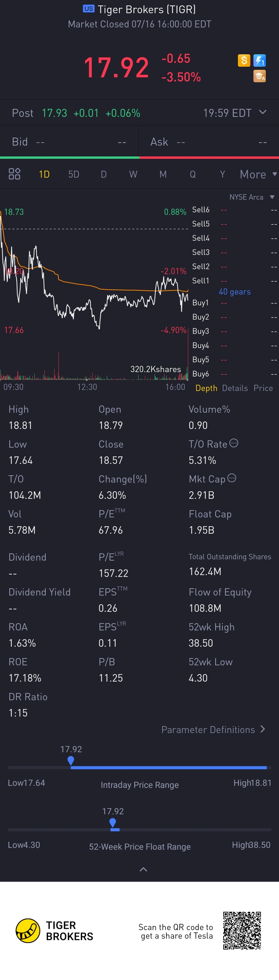
Task: Tap the Vol value 5.78M
Action: coord(22,530)
